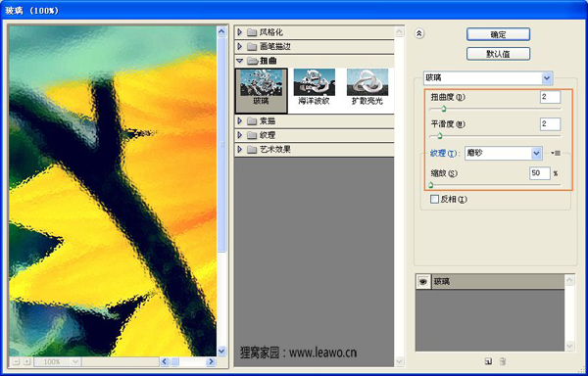
Task: Expand the 艺术效果 filter folder
Action: pyautogui.click(x=240, y=149)
